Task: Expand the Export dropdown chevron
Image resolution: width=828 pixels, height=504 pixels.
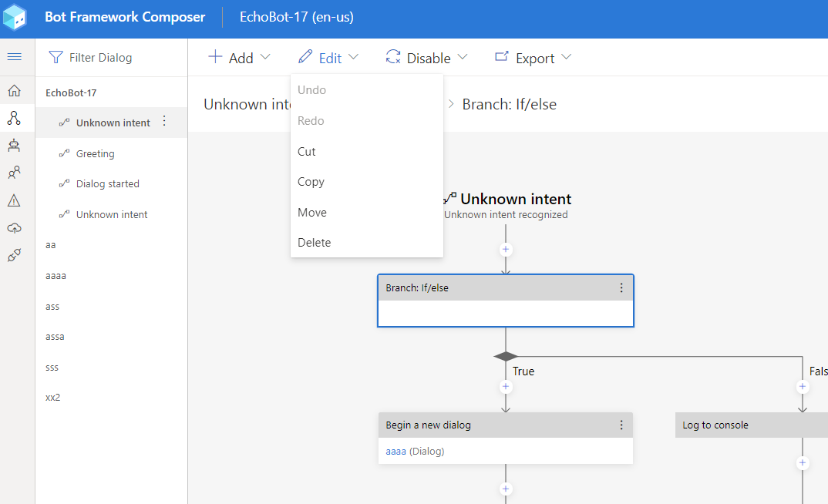Action: (566, 57)
